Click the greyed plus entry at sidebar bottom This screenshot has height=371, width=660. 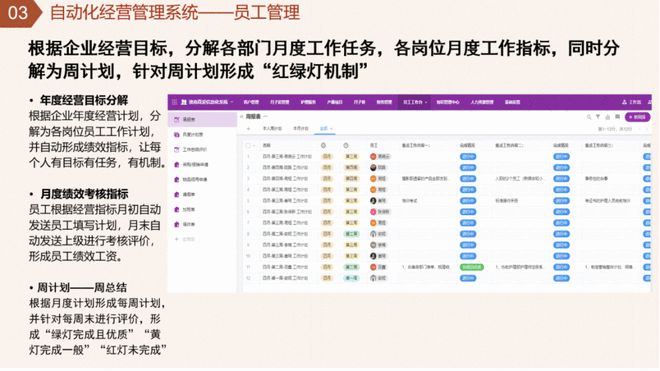point(184,239)
